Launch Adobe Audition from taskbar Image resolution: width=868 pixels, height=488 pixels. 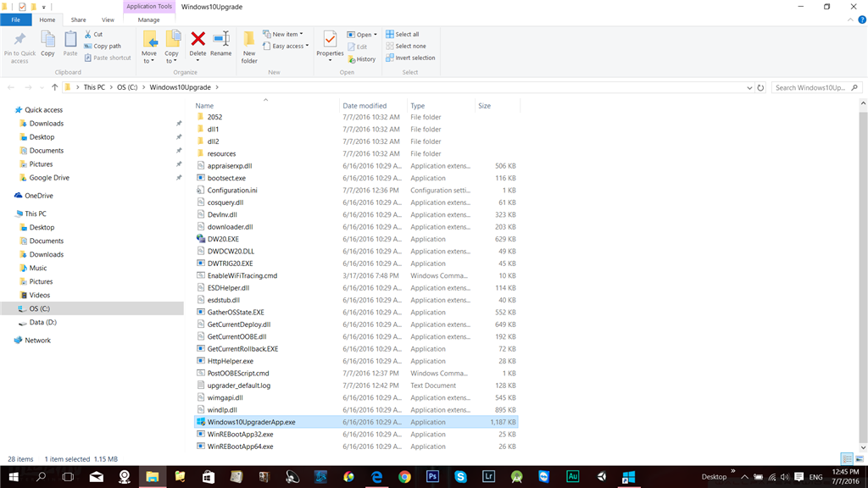tap(572, 477)
